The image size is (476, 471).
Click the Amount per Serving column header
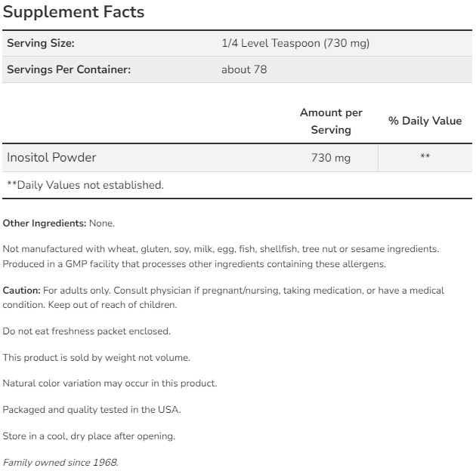pos(331,121)
